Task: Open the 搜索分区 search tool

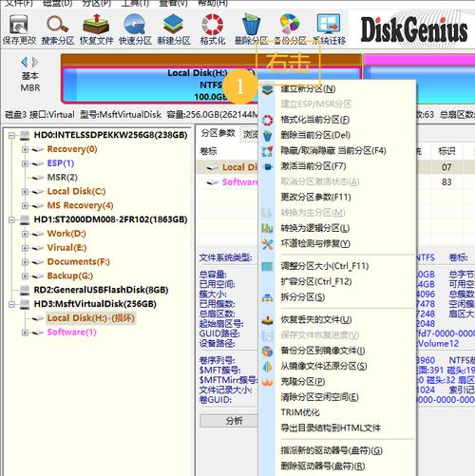Action: [x=58, y=29]
